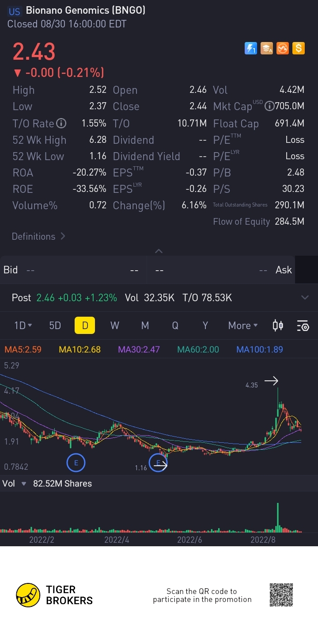Tap the Vol 4.42M value
Viewport: 318px width, 644px height.
pos(291,90)
